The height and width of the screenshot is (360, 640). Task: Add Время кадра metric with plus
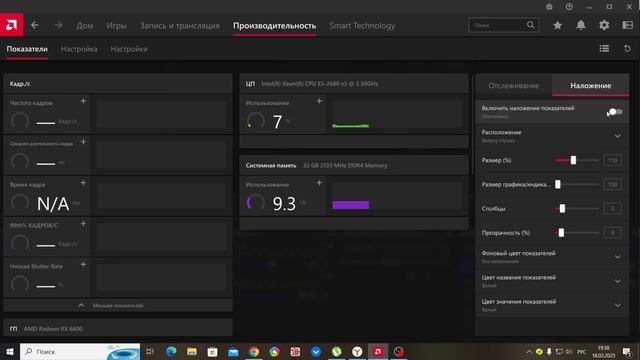(83, 183)
